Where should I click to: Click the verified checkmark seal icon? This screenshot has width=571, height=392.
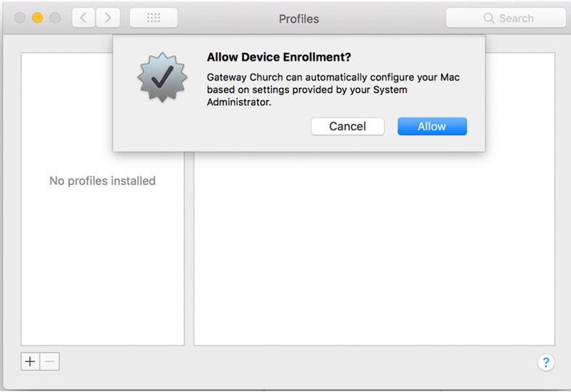pyautogui.click(x=163, y=77)
